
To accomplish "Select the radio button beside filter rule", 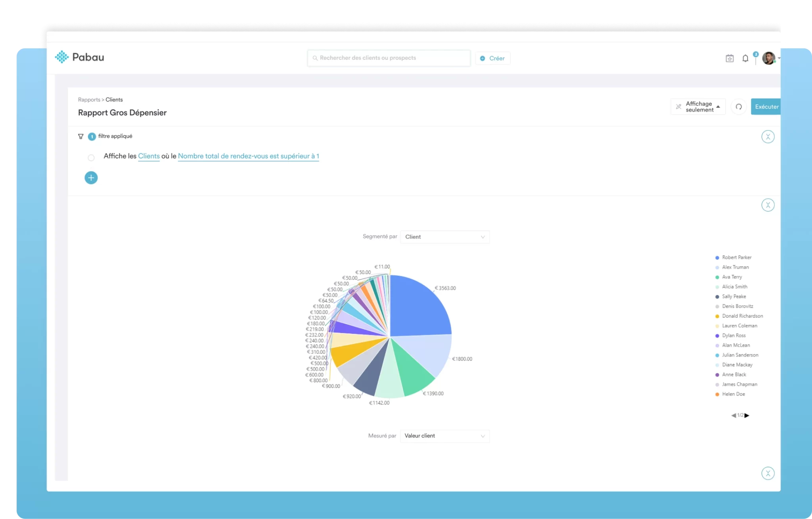I will click(x=91, y=158).
